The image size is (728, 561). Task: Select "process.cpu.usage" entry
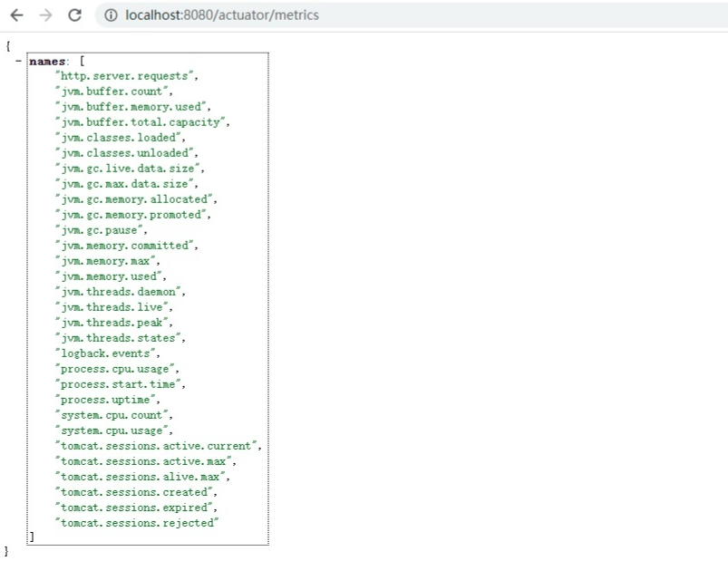[x=114, y=369]
